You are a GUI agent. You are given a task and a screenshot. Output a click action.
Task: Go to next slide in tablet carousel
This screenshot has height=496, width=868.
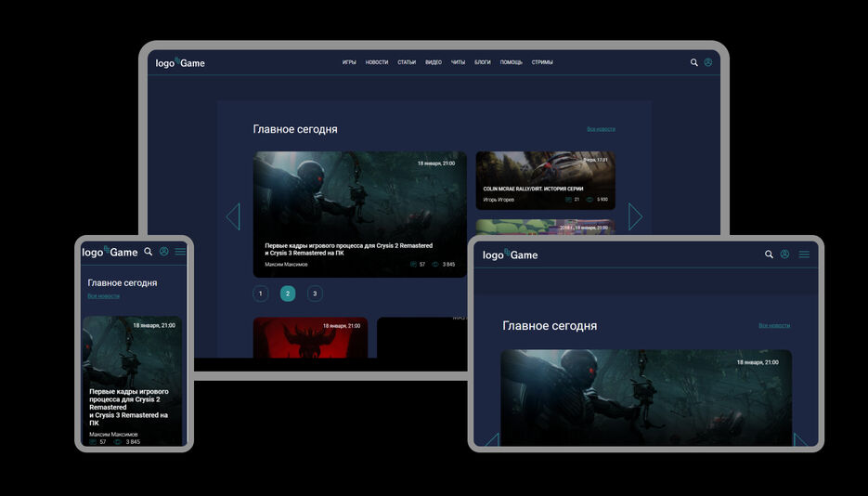tap(800, 439)
